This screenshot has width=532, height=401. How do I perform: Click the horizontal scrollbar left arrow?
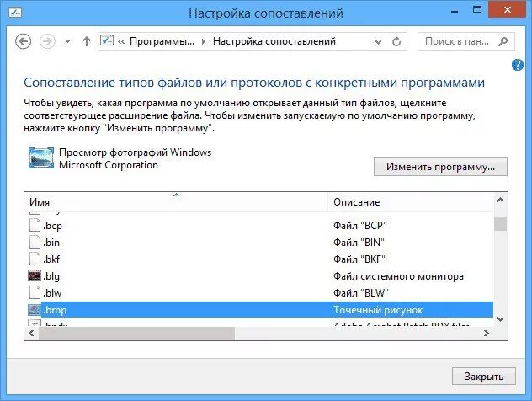tap(31, 333)
